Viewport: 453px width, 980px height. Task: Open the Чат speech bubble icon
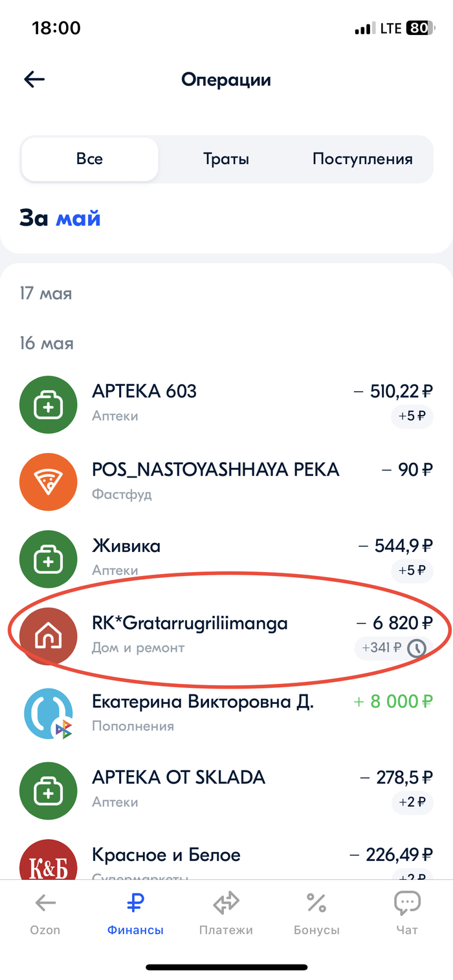[407, 903]
